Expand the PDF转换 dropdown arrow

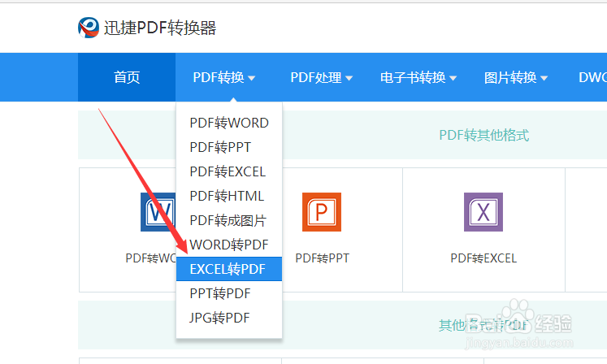(x=252, y=78)
